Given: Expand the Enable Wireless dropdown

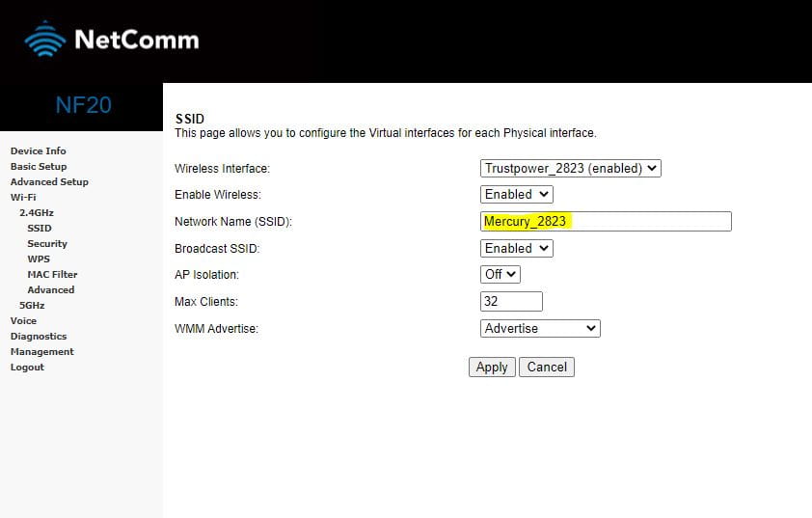Looking at the screenshot, I should pos(517,194).
